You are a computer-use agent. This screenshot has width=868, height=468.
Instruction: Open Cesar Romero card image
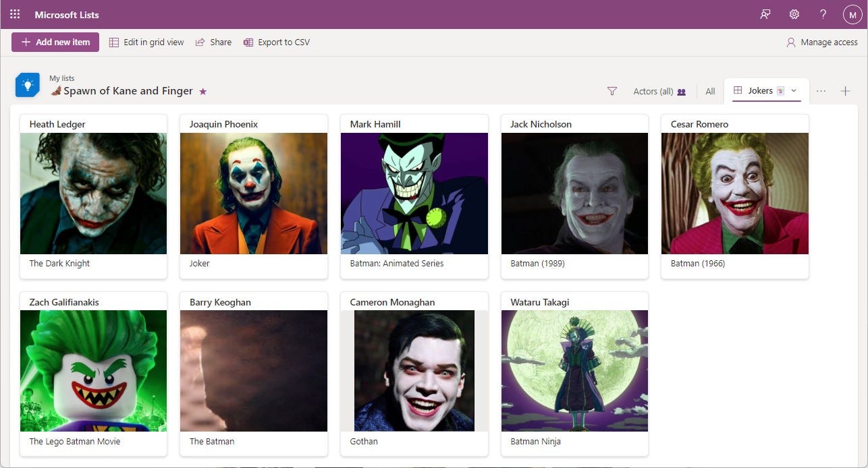pyautogui.click(x=735, y=194)
